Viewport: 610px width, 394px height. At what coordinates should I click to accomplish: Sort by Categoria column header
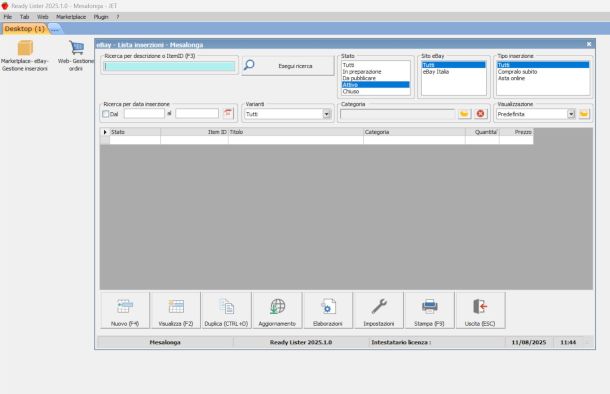point(414,132)
